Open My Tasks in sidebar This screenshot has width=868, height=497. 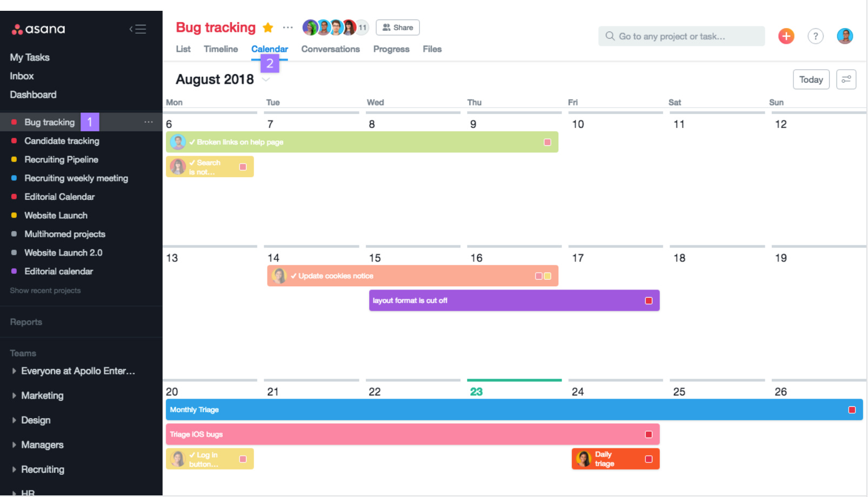pyautogui.click(x=30, y=57)
